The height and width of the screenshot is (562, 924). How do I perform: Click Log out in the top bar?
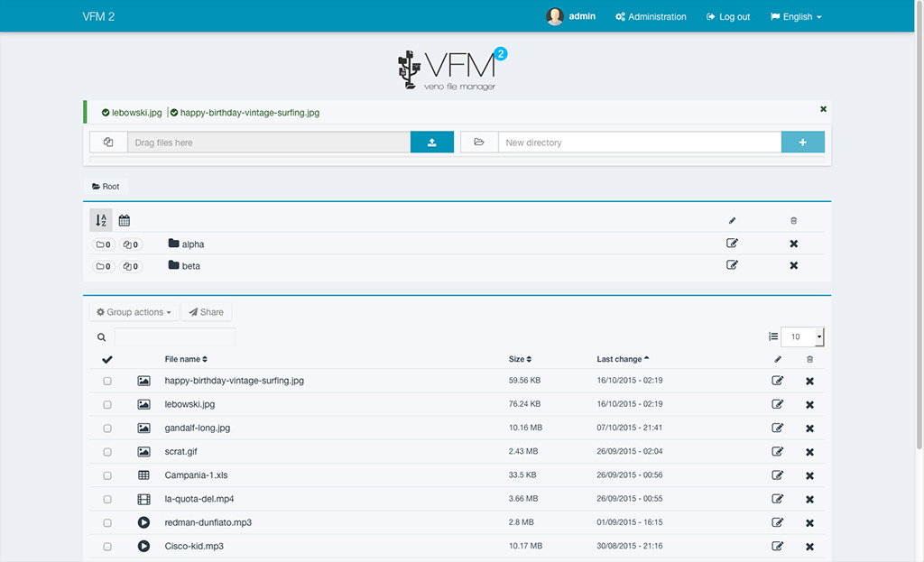click(x=728, y=16)
